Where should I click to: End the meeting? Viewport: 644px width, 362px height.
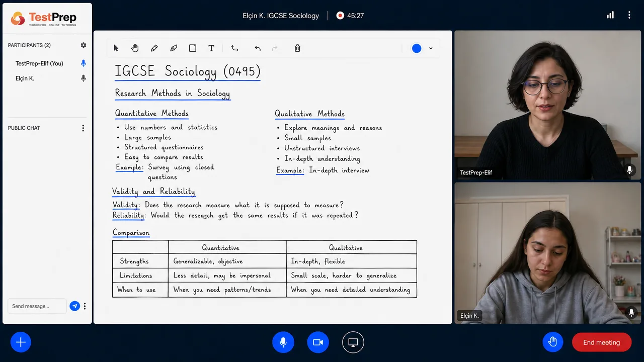pos(602,342)
